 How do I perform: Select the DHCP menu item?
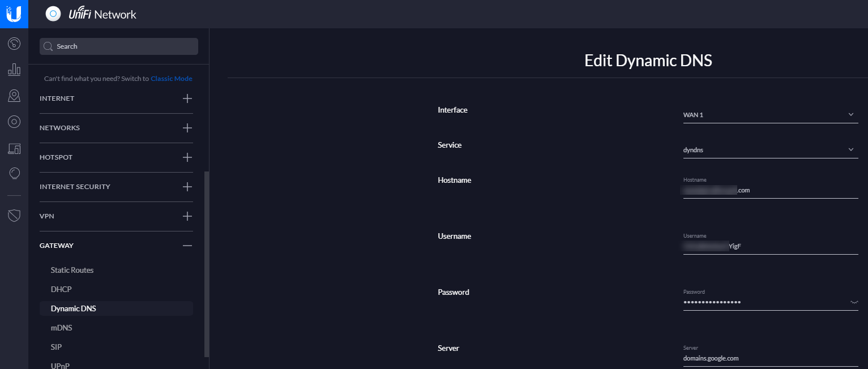coord(61,289)
